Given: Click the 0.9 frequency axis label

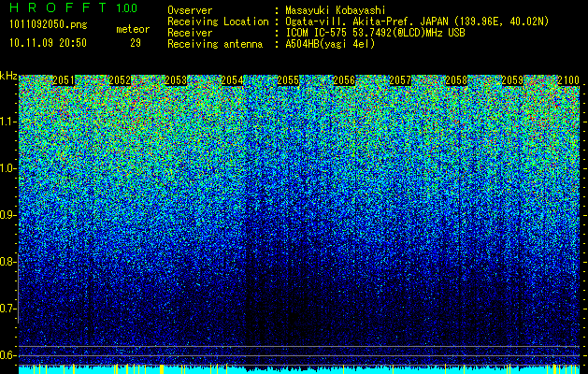Looking at the screenshot, I should pos(7,215).
